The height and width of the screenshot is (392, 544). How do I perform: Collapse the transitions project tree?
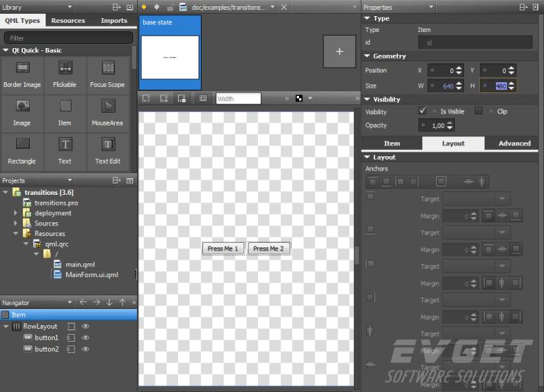point(5,192)
